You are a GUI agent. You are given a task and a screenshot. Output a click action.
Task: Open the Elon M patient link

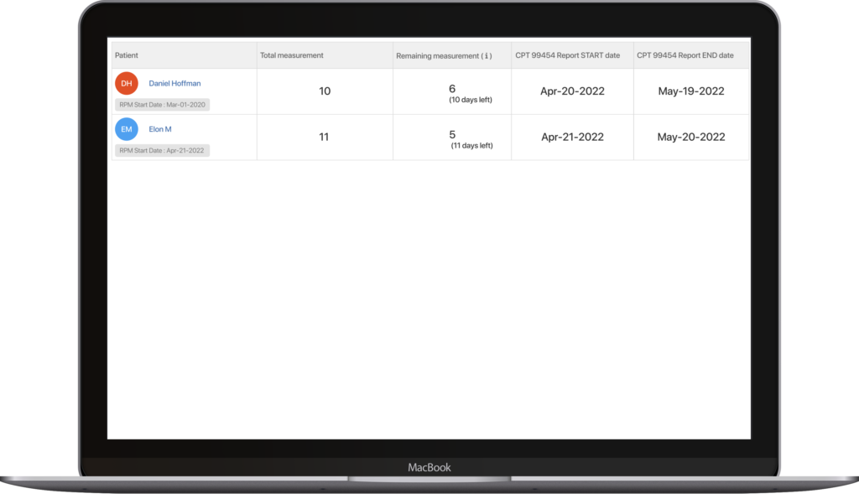coord(160,129)
